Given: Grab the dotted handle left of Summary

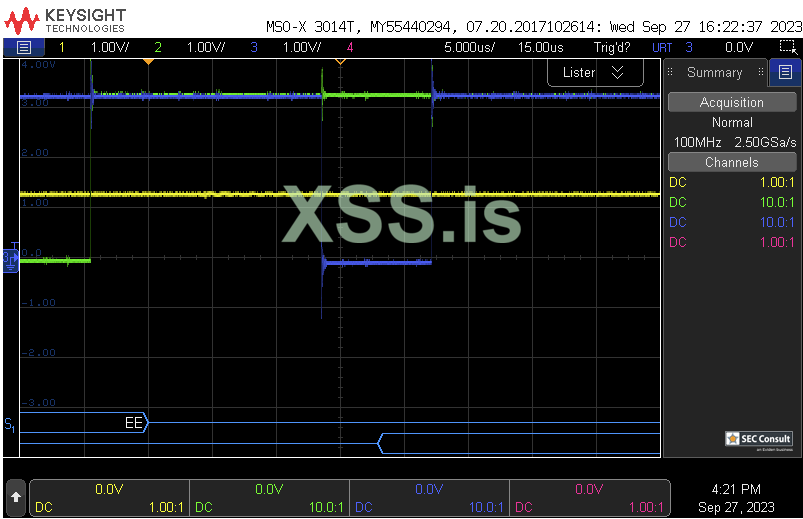Looking at the screenshot, I should point(670,72).
